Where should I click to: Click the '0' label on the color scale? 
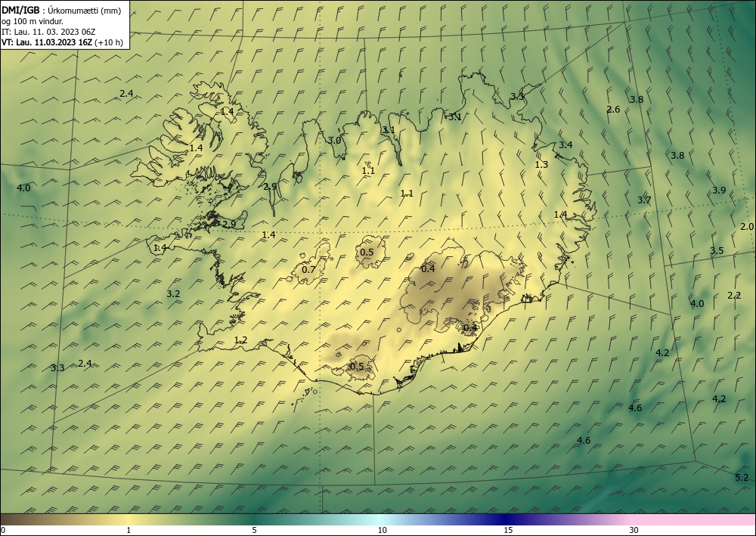(x=3, y=530)
